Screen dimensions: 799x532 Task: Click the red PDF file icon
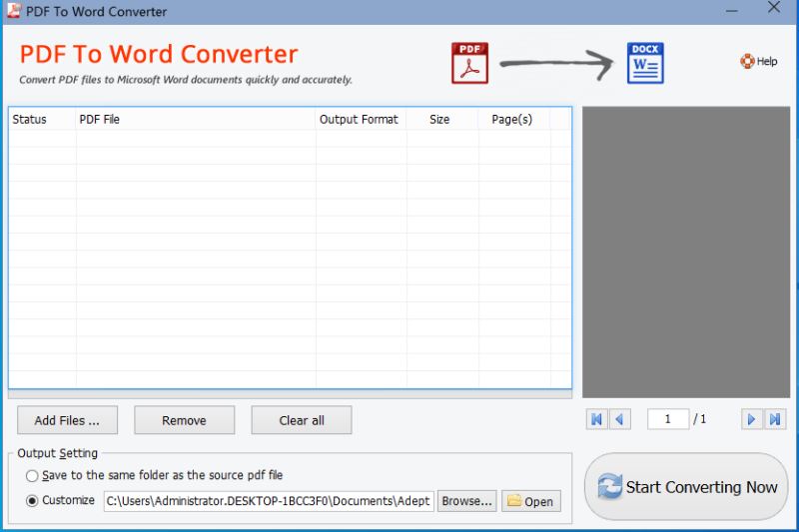pos(469,63)
